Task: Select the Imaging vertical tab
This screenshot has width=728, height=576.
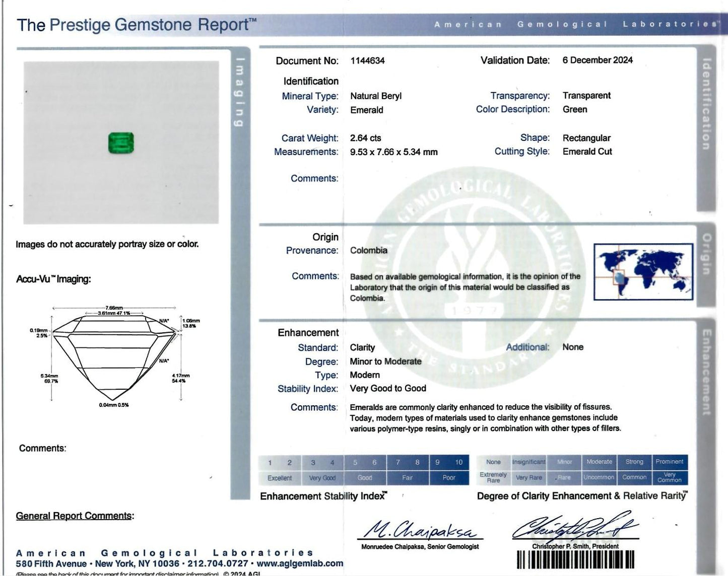Action: 240,92
